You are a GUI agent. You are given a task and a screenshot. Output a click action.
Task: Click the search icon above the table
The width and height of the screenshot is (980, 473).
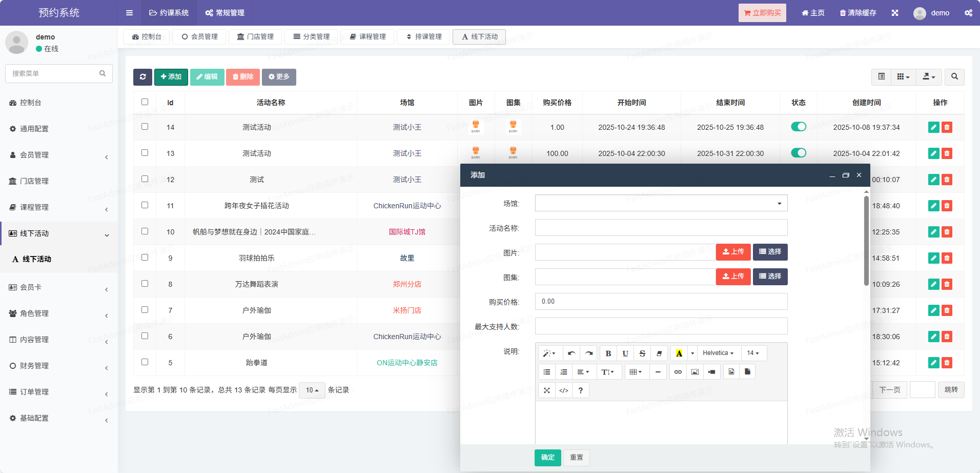954,77
